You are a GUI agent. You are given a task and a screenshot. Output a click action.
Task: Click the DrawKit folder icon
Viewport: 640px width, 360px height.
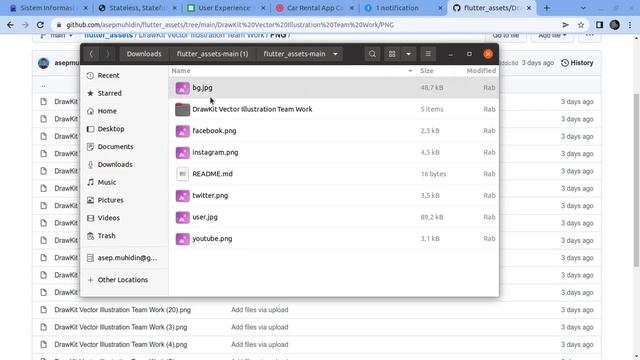click(x=182, y=109)
